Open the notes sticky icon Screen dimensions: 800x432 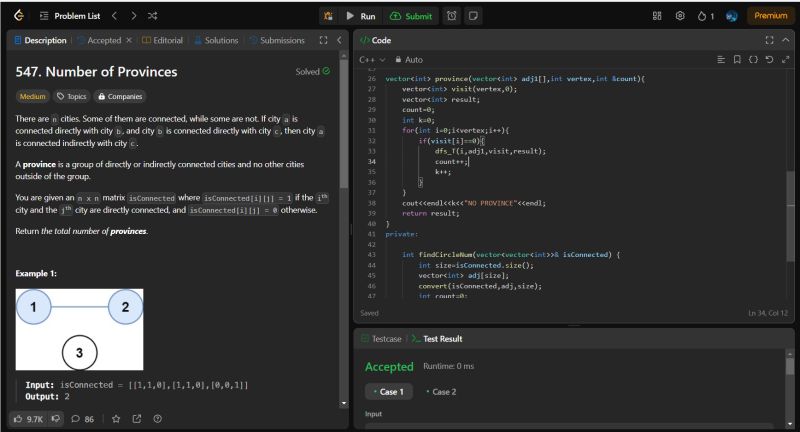[473, 16]
